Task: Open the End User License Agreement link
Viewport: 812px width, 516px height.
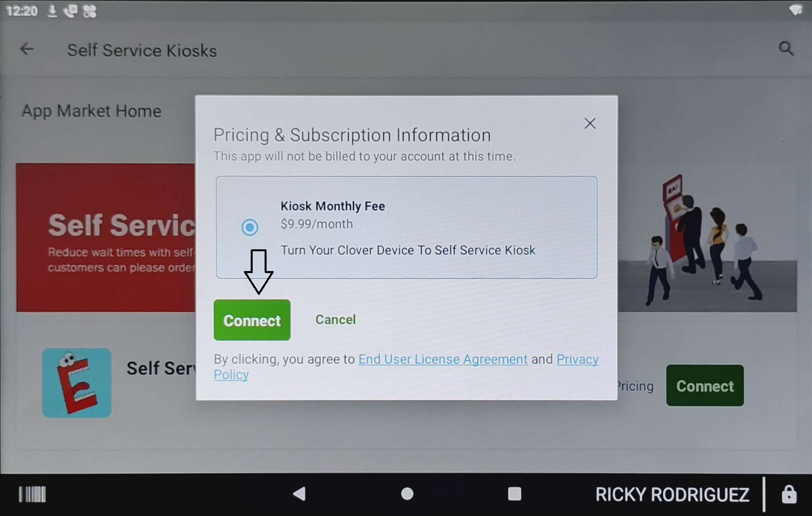Action: (443, 359)
